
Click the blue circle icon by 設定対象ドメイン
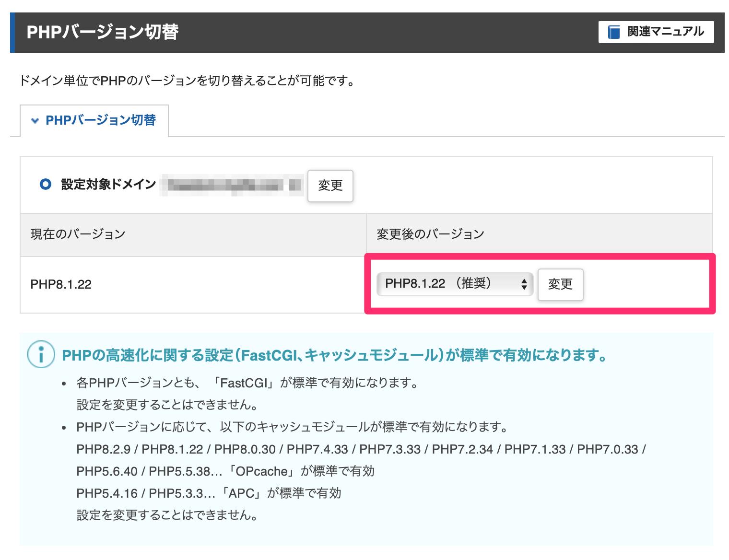(x=46, y=184)
